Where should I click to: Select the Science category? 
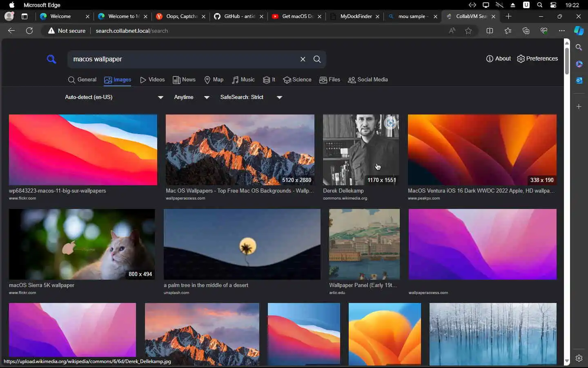[297, 80]
